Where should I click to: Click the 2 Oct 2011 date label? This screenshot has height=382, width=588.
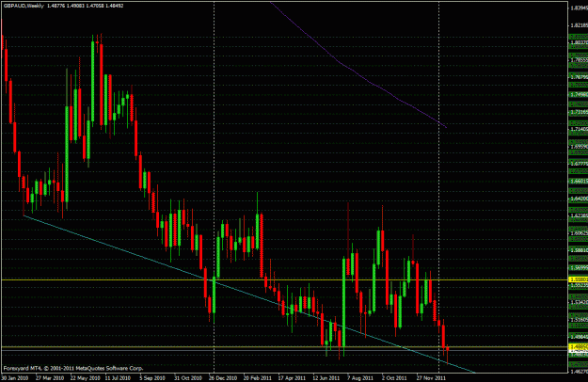394,377
